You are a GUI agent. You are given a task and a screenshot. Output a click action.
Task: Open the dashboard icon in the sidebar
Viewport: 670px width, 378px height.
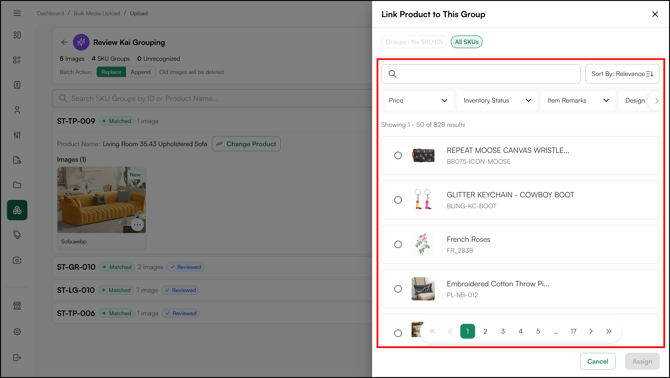click(17, 35)
